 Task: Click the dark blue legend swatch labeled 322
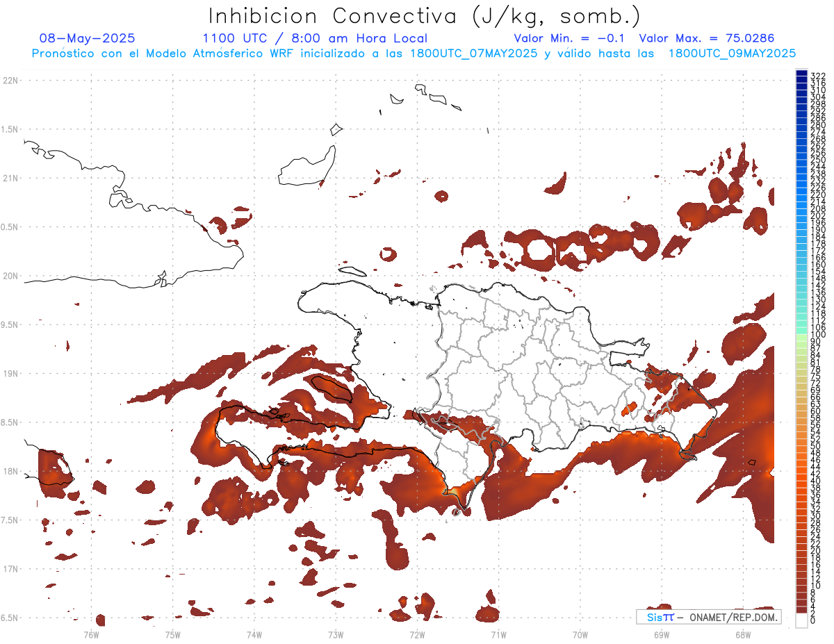point(801,73)
